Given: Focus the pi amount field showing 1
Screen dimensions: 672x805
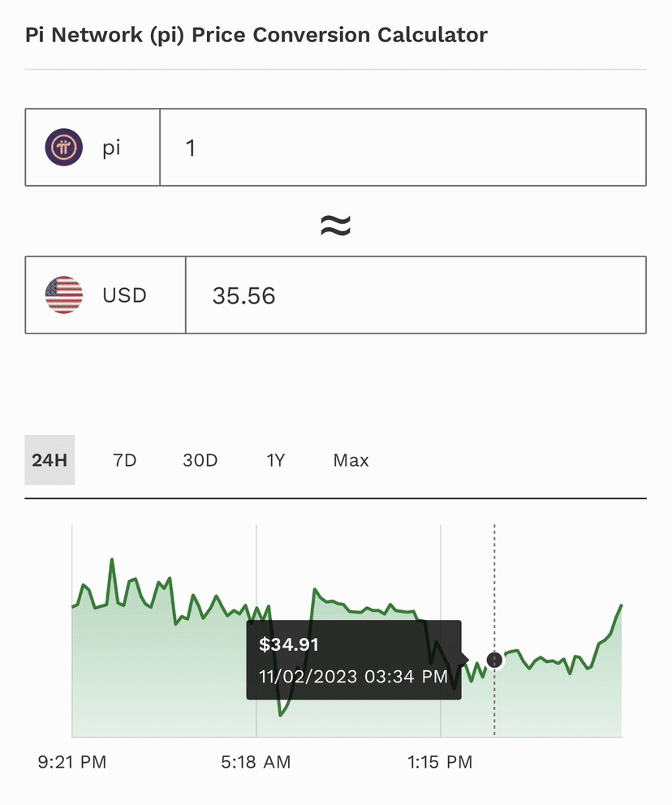Looking at the screenshot, I should [x=402, y=148].
